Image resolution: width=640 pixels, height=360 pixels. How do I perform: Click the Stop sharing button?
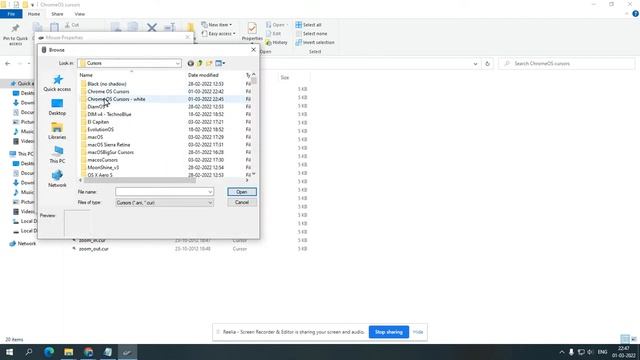pos(389,332)
